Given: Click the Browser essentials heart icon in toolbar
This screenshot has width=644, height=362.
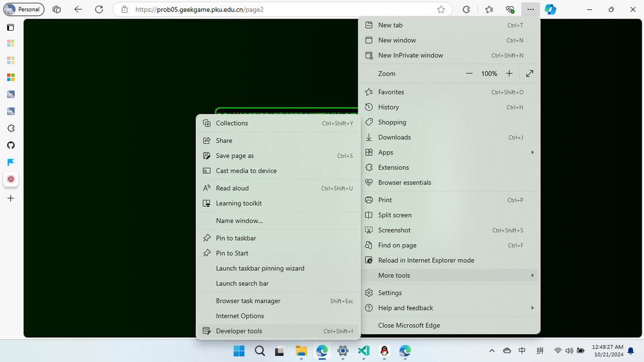Looking at the screenshot, I should (510, 9).
